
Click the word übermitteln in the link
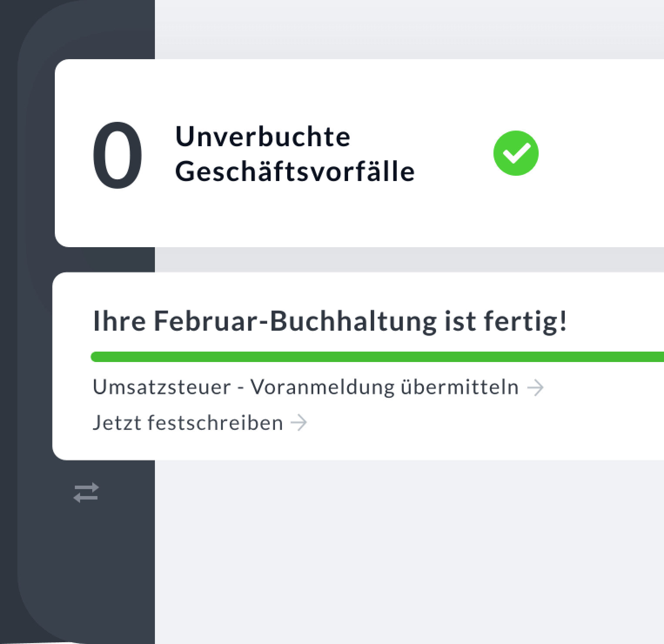tap(459, 387)
